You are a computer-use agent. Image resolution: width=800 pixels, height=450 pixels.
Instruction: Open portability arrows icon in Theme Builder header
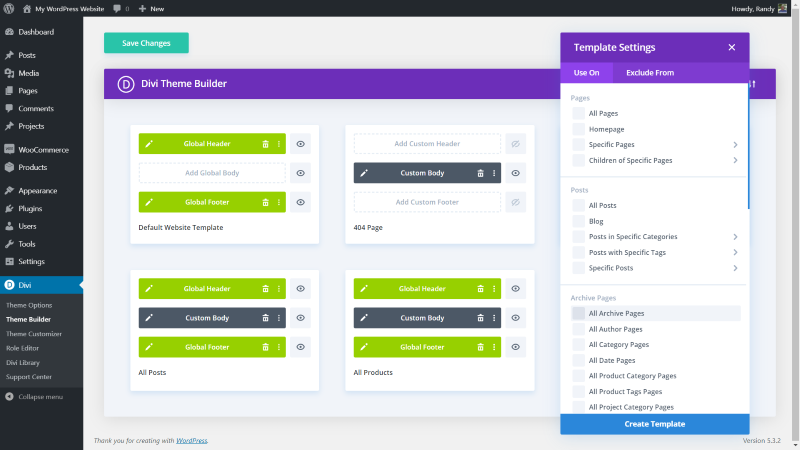pos(753,84)
